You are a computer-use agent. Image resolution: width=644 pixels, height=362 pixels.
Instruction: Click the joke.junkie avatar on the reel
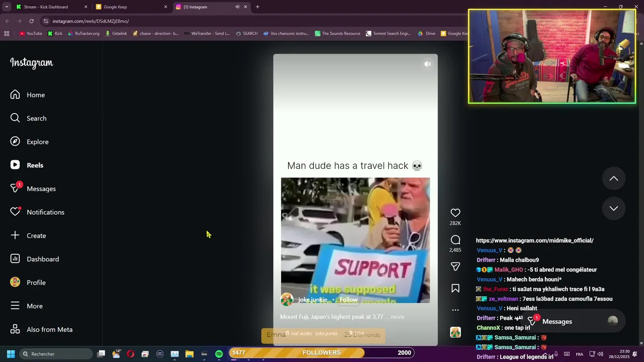(x=287, y=300)
